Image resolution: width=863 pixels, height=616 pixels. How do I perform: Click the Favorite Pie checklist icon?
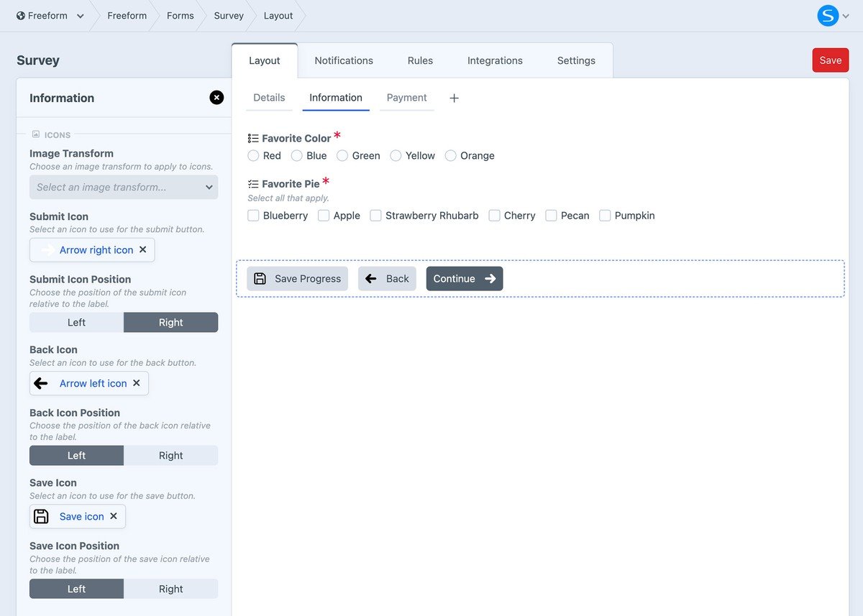[253, 184]
